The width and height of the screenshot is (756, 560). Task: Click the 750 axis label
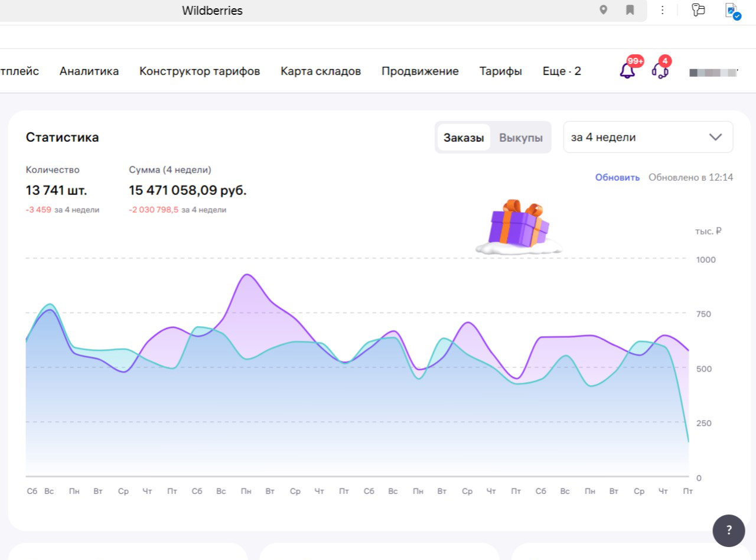(x=703, y=314)
